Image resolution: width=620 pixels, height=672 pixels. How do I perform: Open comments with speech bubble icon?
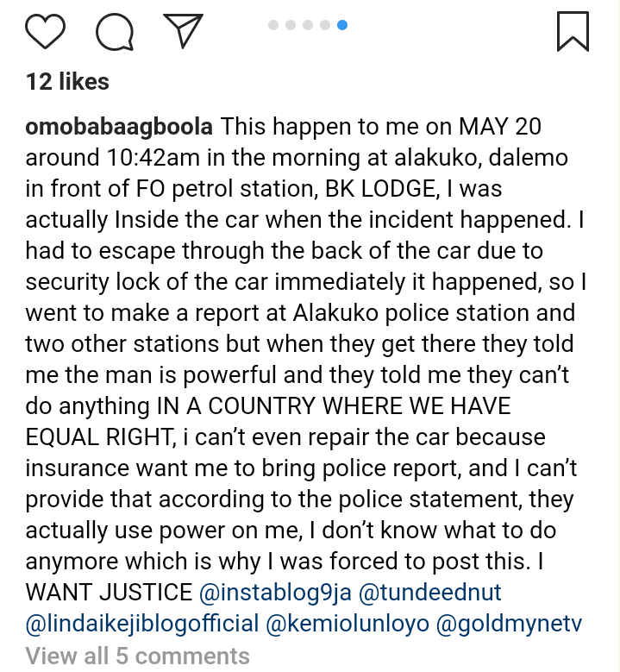[114, 32]
